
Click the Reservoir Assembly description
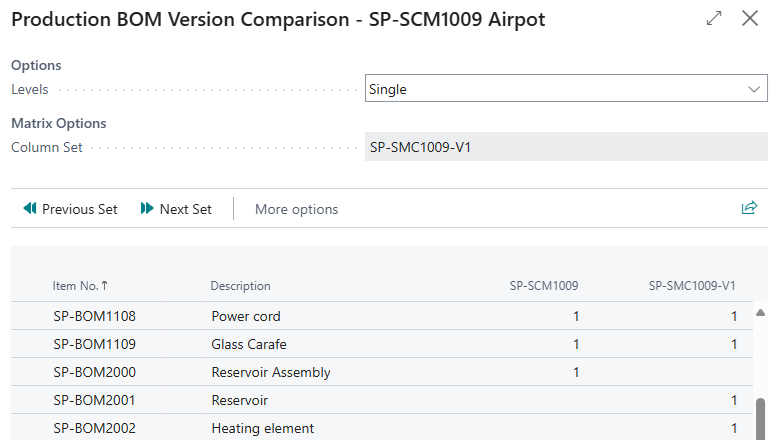tap(271, 372)
